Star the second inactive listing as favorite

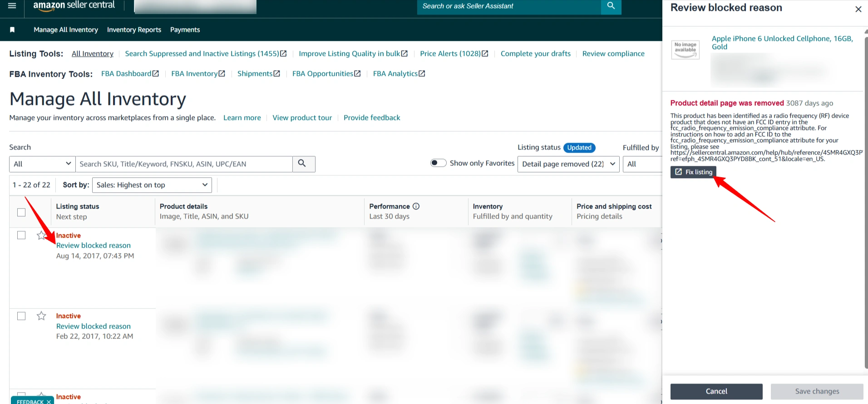pos(41,316)
